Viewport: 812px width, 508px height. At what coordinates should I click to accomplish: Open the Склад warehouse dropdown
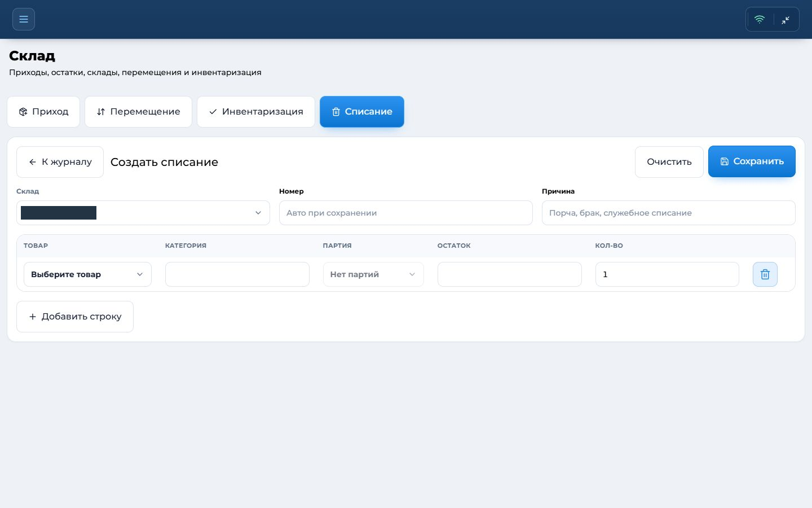click(143, 213)
